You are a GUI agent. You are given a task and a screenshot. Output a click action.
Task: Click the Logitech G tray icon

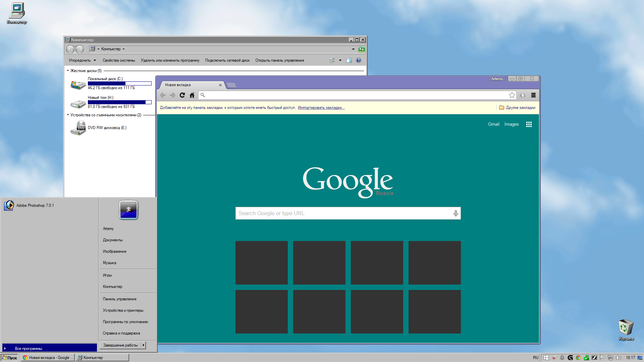[570, 358]
